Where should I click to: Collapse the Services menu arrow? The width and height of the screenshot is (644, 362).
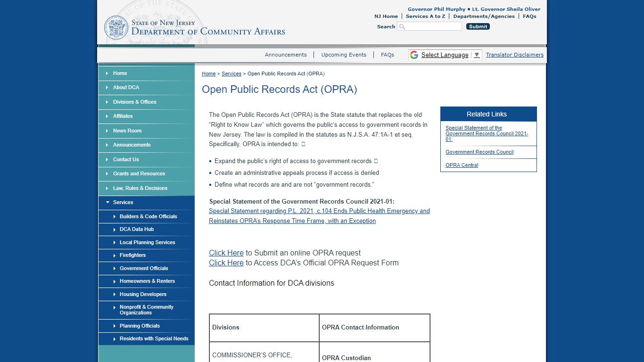tap(107, 202)
